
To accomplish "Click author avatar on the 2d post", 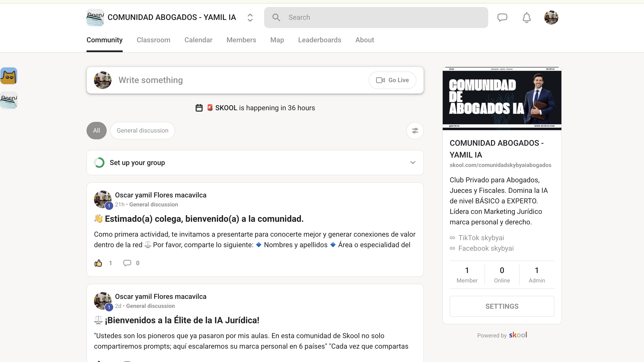I will (x=103, y=301).
